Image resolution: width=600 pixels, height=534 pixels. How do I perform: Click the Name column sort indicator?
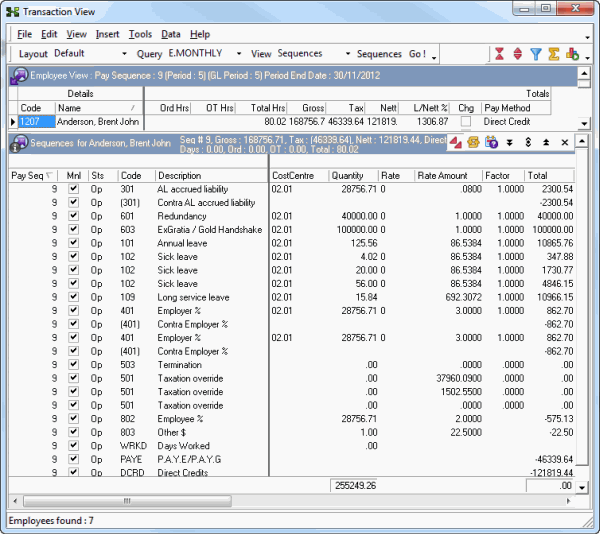(133, 108)
